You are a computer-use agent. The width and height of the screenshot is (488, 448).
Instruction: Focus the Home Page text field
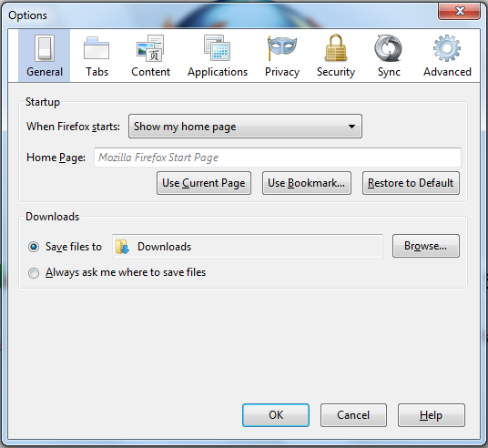tap(278, 158)
